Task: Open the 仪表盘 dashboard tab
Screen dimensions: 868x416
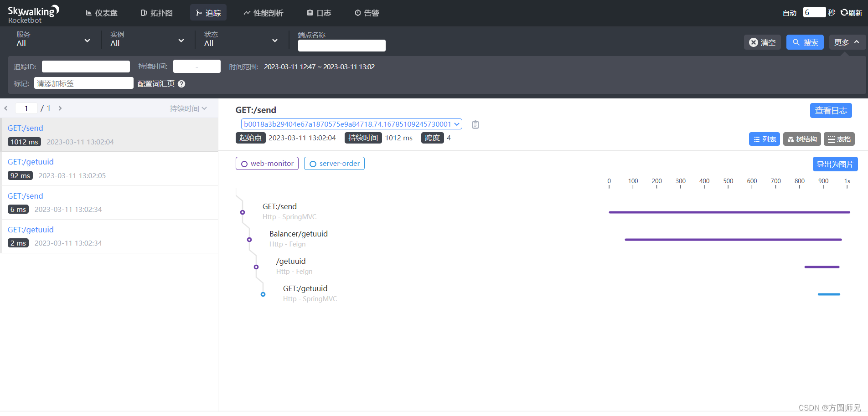Action: pyautogui.click(x=102, y=13)
